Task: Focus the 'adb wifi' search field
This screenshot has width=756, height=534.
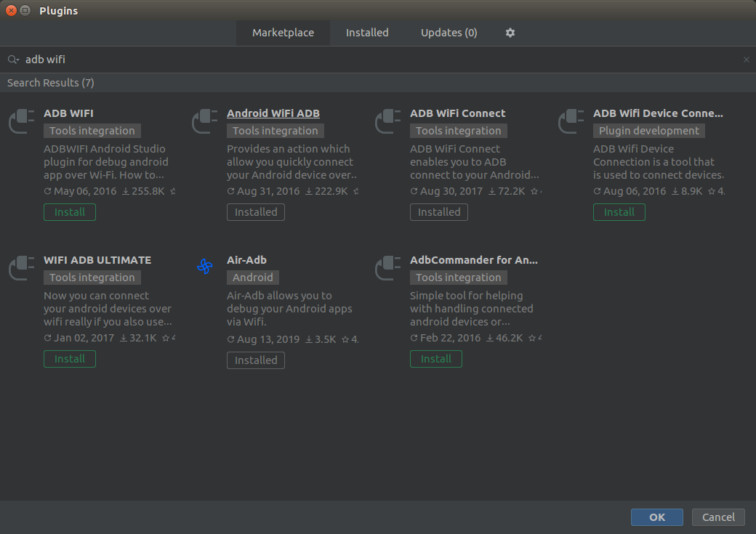Action: click(x=378, y=60)
